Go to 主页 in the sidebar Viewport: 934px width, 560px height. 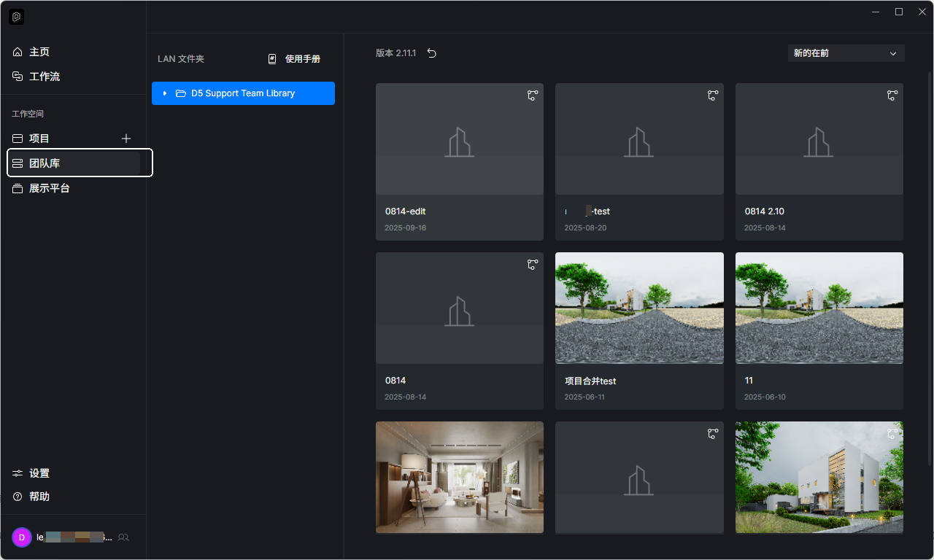39,52
